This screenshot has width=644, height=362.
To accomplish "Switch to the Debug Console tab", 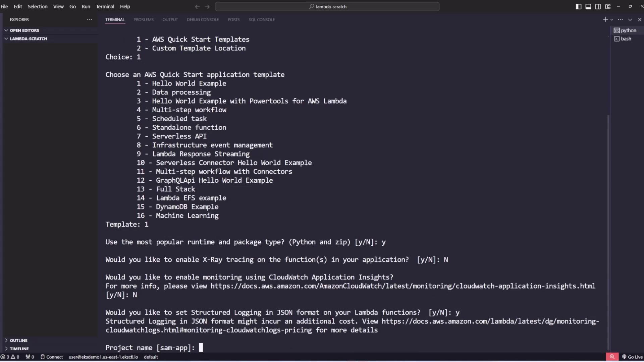I will coord(203,19).
